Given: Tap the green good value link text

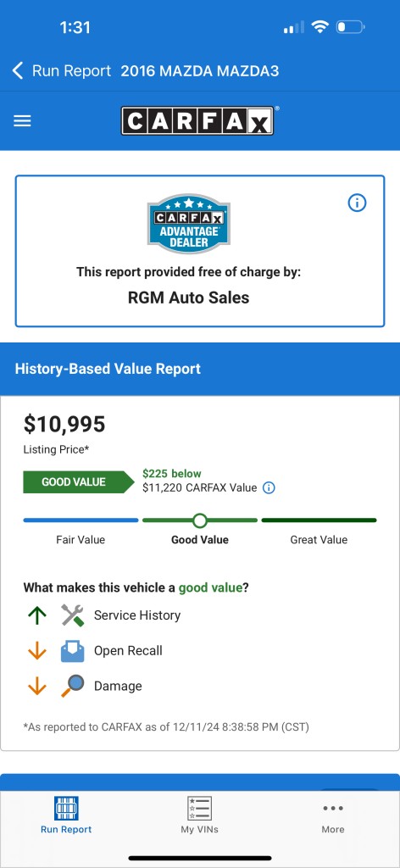Looking at the screenshot, I should [x=210, y=588].
